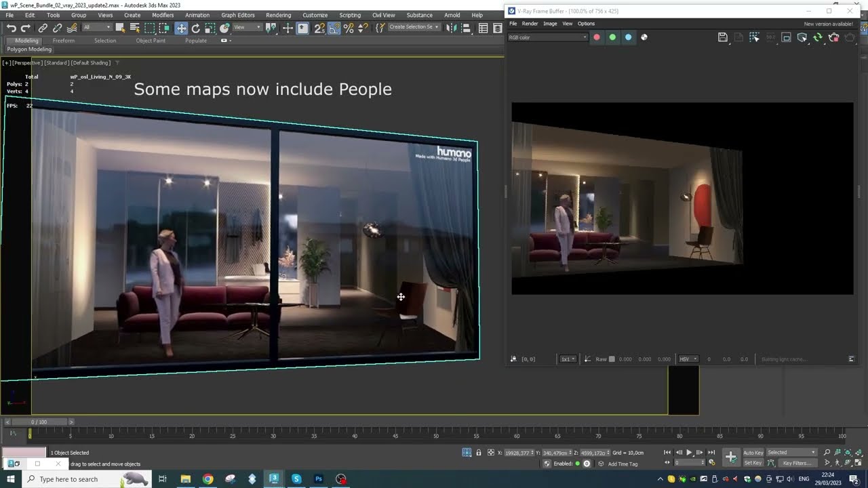Toggle Region Render in V-Ray Frame Buffer

(786, 37)
